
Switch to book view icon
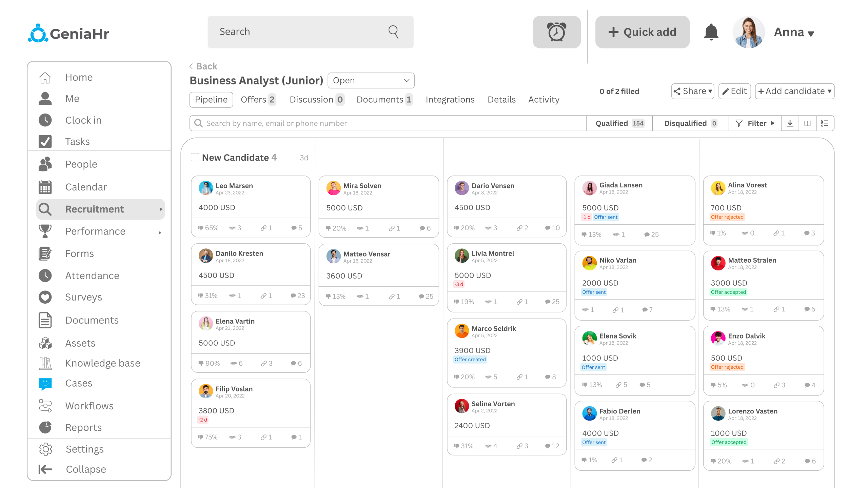(807, 123)
